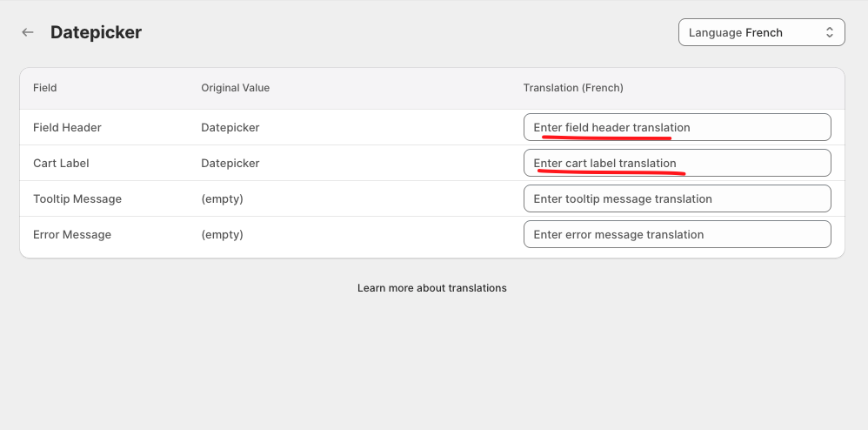The height and width of the screenshot is (430, 868).
Task: Go back using the left arrow icon
Action: [28, 32]
